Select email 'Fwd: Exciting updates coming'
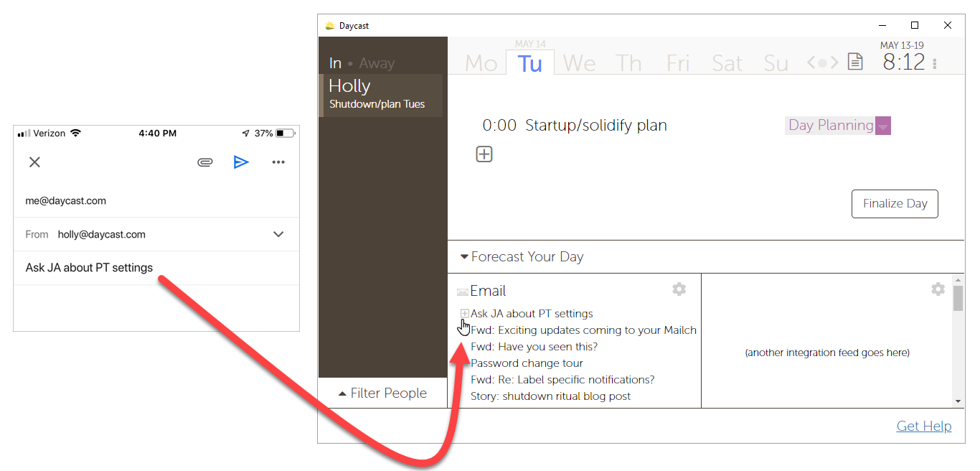The image size is (980, 471). click(x=583, y=330)
